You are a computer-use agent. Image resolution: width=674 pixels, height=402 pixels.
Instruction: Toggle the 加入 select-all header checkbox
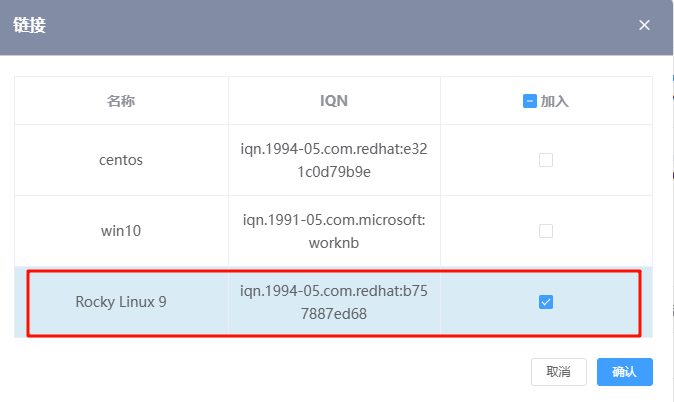530,101
